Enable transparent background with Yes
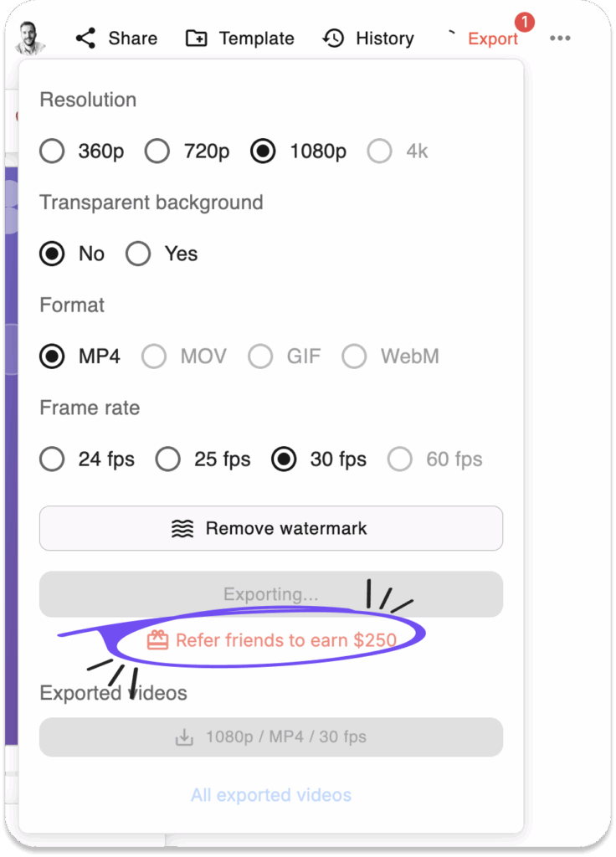Screen dimensions: 616x857 click(x=138, y=254)
